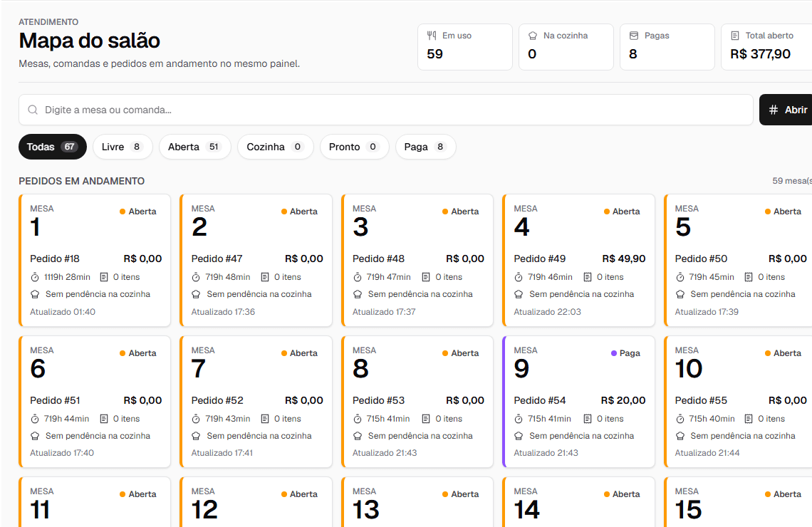
Task: Click the chef hat icon on Mesa 3
Action: tap(358, 294)
